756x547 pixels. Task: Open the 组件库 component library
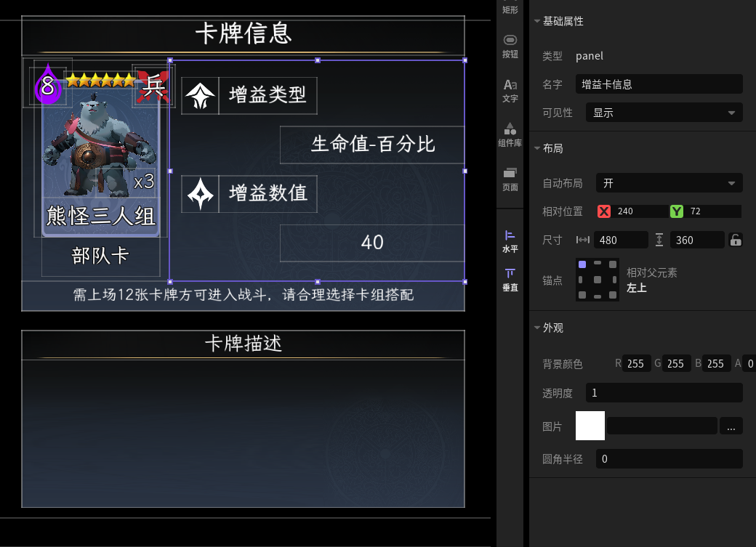(510, 135)
